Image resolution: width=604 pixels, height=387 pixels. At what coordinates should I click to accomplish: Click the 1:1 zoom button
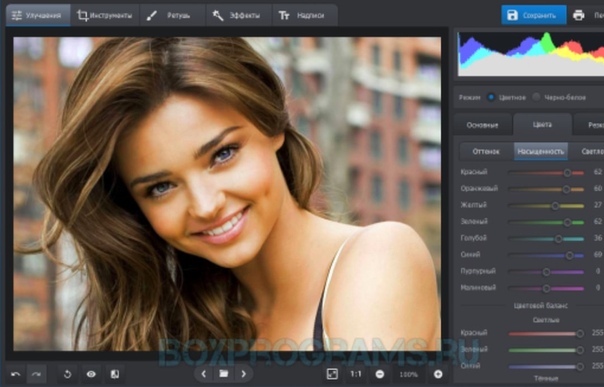356,374
